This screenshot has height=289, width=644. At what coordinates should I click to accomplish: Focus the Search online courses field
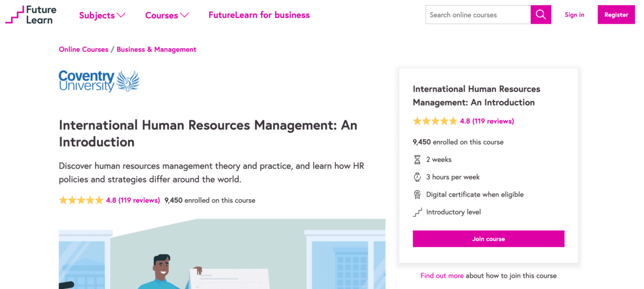click(x=477, y=15)
